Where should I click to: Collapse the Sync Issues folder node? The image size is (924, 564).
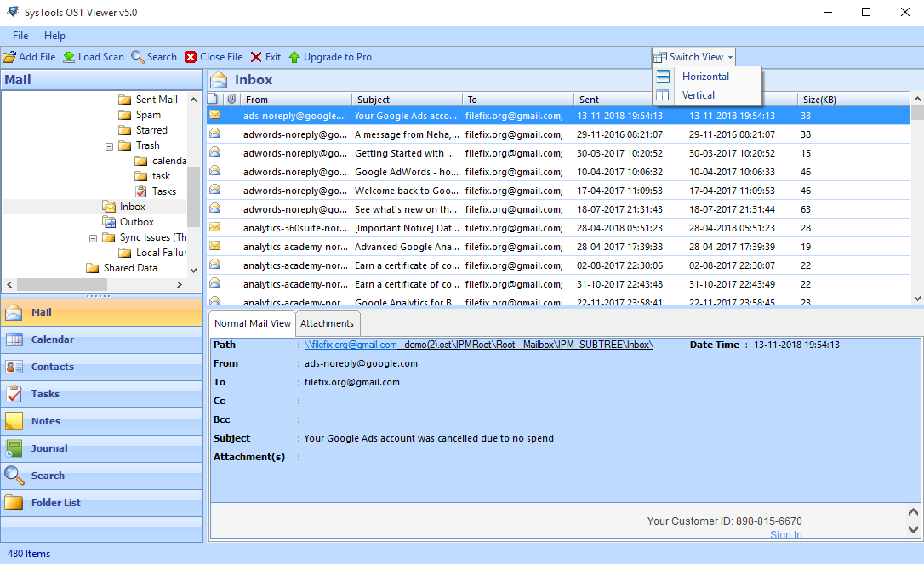(x=94, y=238)
